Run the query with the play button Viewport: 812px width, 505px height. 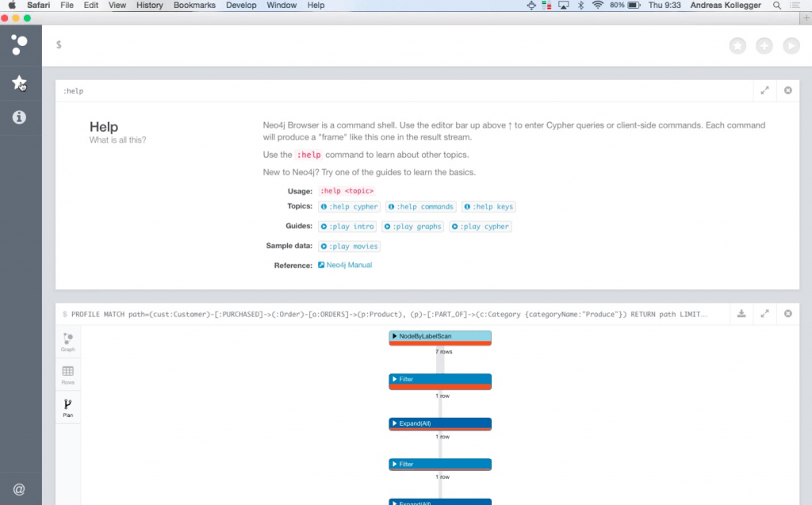791,45
